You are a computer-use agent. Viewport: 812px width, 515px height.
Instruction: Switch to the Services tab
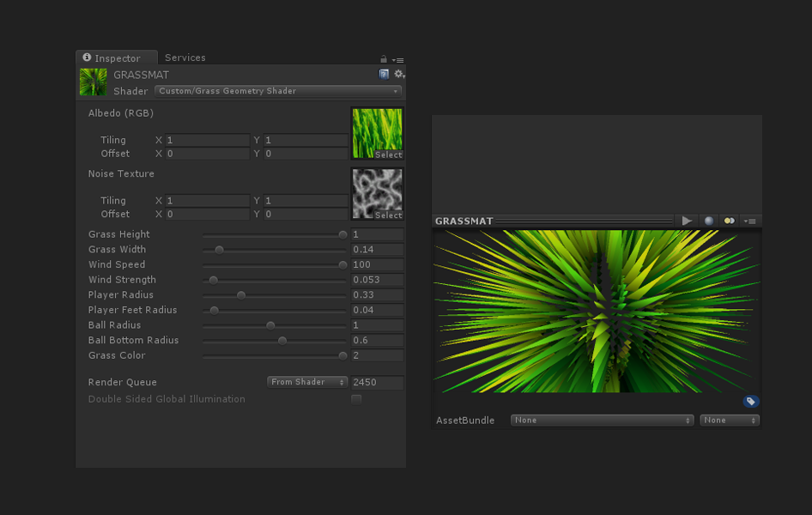(185, 58)
